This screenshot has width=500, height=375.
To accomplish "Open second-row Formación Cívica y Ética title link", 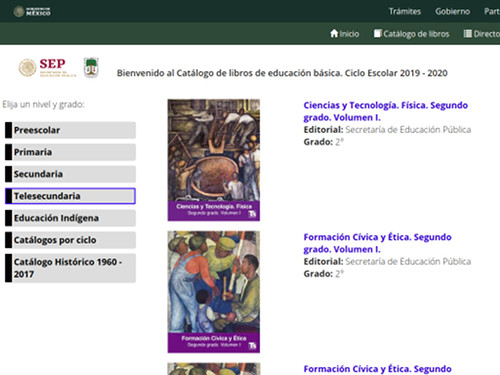I will pyautogui.click(x=377, y=243).
